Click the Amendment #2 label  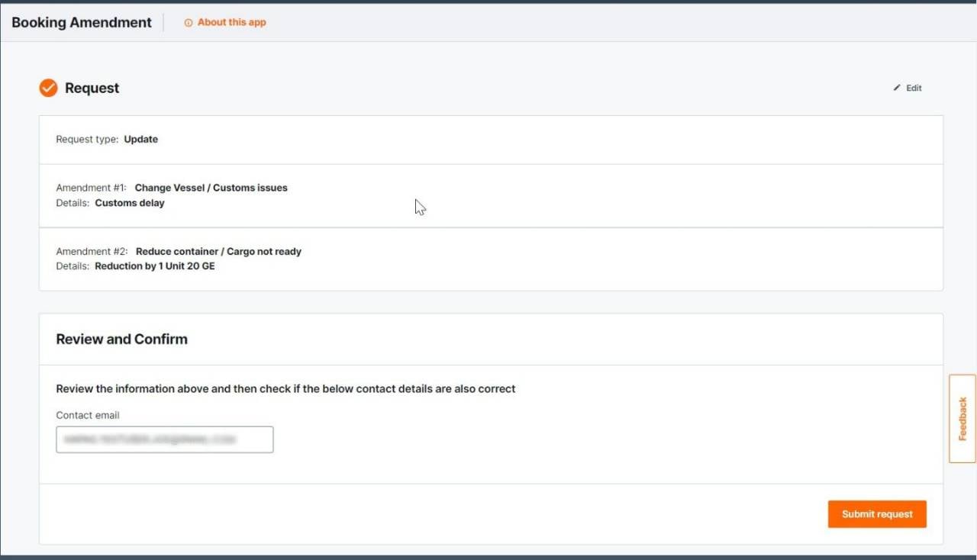pos(92,251)
